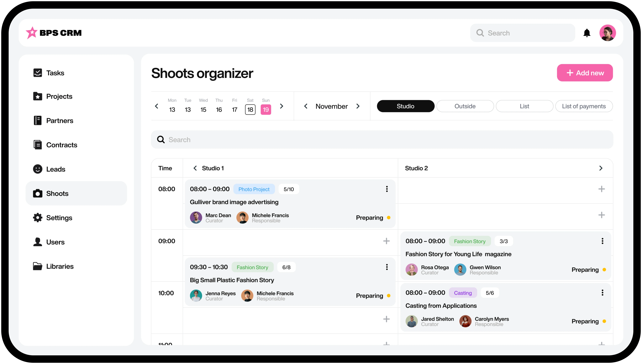Click Fashion Story tag on Young Life

point(470,241)
